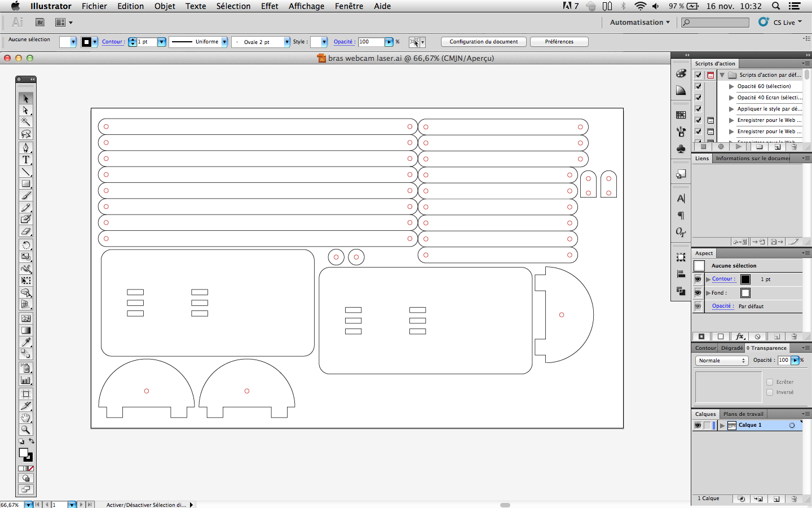Expand the Calque 1 layer triangle

pos(722,426)
